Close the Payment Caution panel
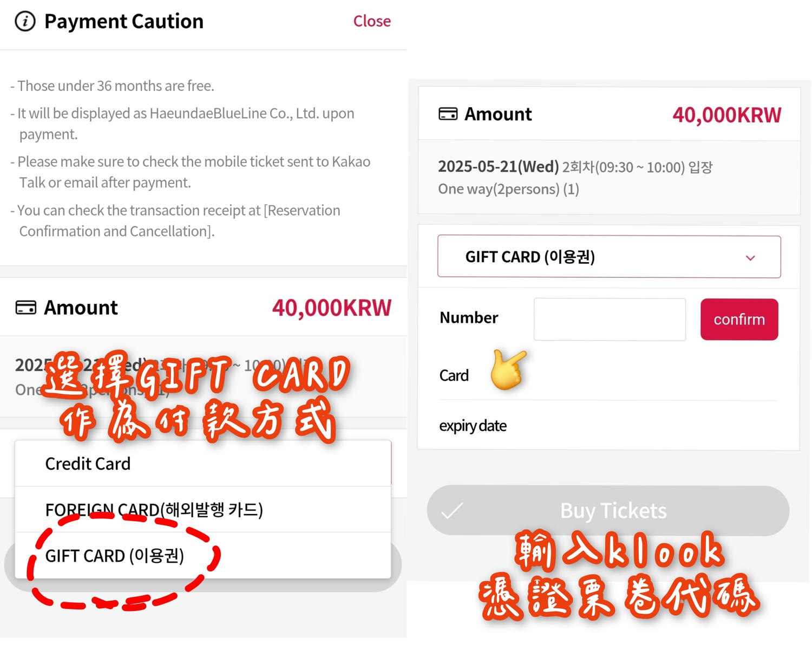The height and width of the screenshot is (650, 812). point(372,21)
